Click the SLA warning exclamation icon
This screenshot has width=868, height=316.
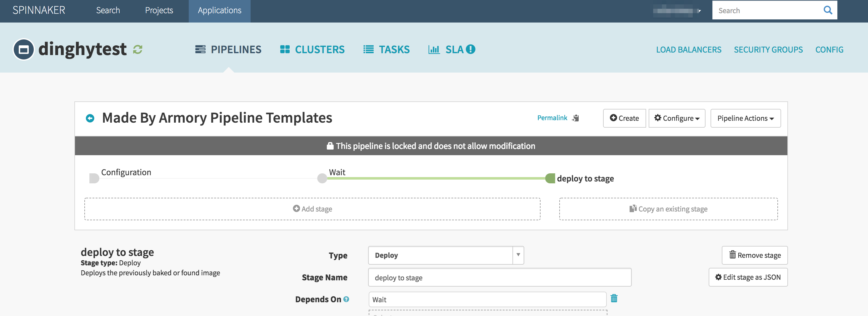click(x=470, y=49)
